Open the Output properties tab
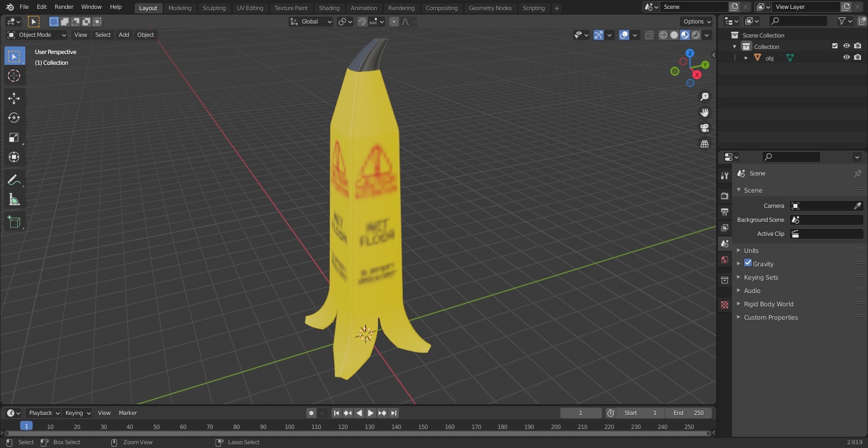Image resolution: width=868 pixels, height=448 pixels. [x=724, y=212]
